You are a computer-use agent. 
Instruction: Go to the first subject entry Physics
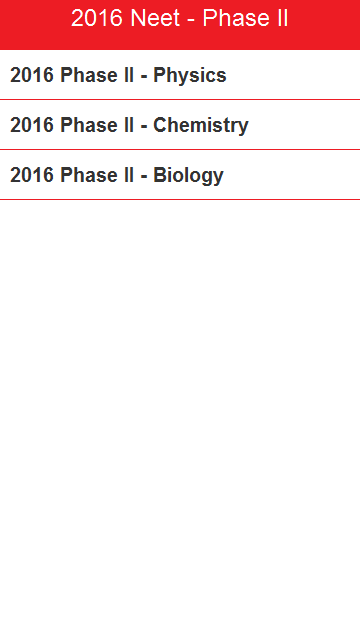[x=180, y=75]
